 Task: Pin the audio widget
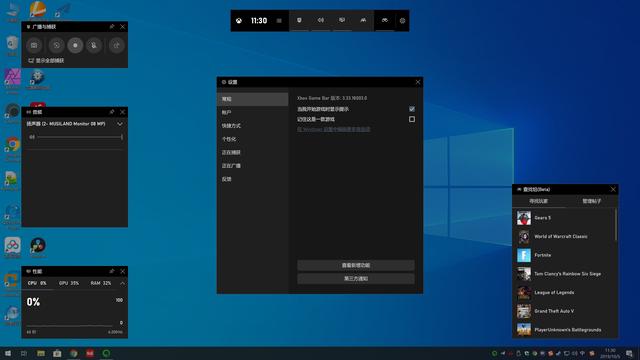tap(112, 112)
